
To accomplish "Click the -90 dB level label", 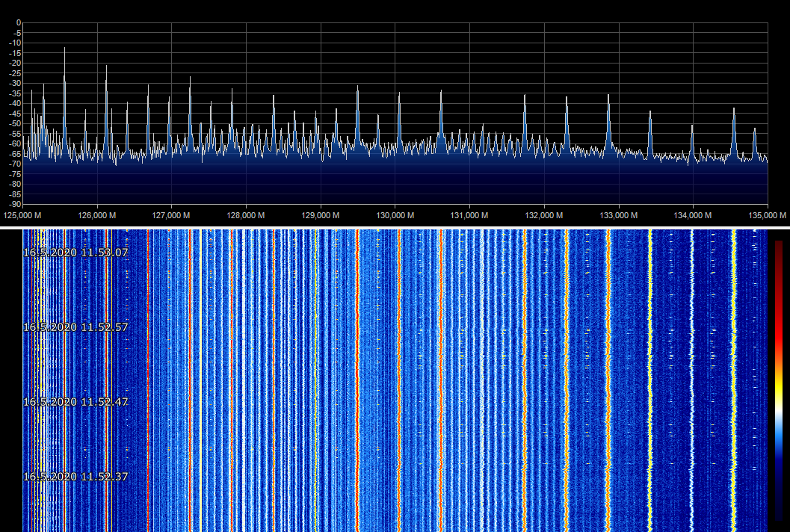I will (x=14, y=204).
